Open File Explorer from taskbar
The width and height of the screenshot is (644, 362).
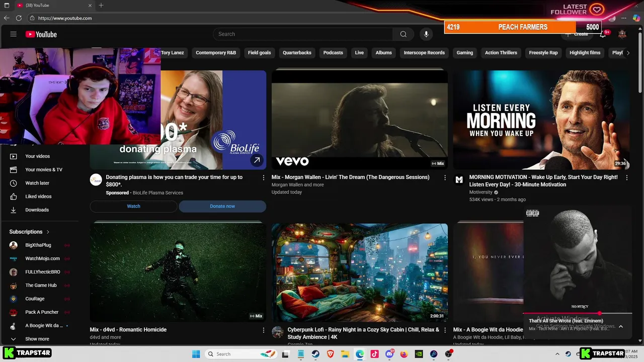click(x=345, y=354)
